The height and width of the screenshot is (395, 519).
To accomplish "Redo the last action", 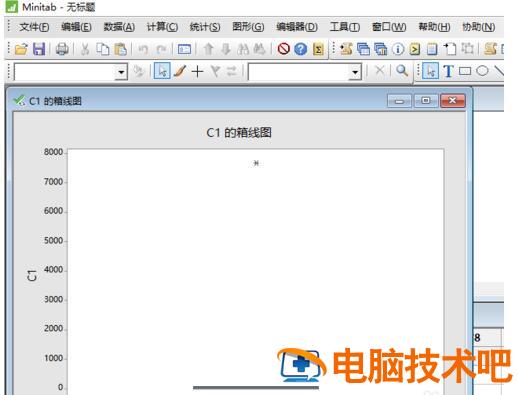I will pos(162,49).
